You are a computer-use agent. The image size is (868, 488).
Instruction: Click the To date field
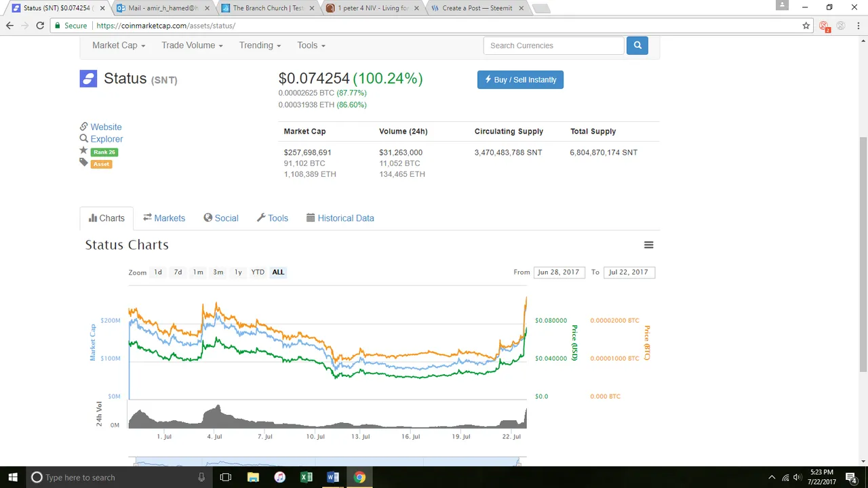(x=629, y=272)
